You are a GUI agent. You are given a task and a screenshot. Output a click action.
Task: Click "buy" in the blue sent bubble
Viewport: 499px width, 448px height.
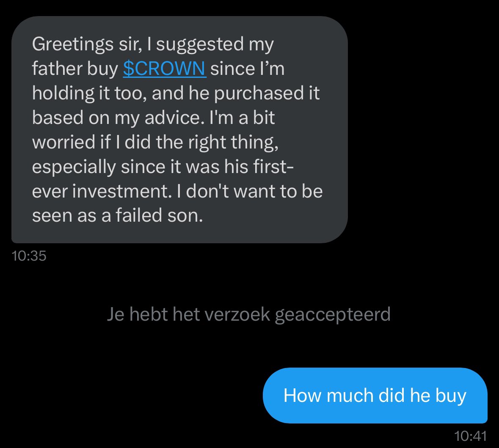coord(450,396)
